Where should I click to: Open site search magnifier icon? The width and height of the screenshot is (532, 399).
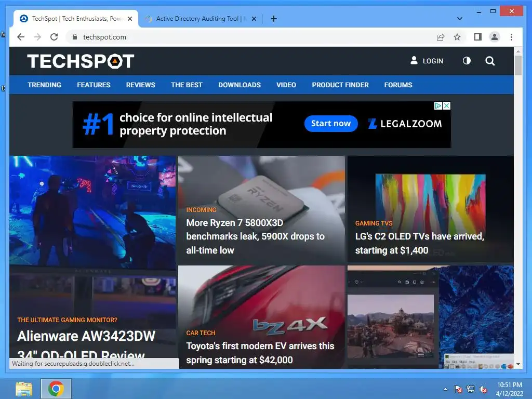coord(490,61)
